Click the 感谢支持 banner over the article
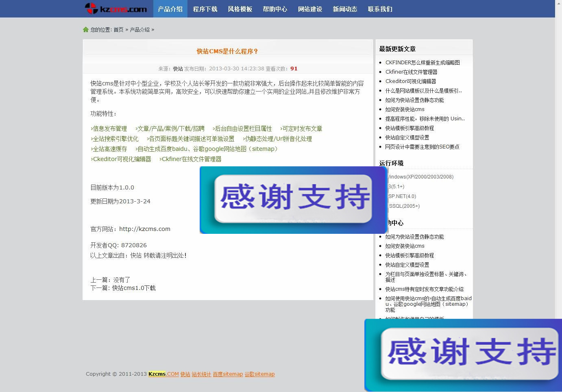Viewport: 562px width, 392px height. tap(293, 200)
